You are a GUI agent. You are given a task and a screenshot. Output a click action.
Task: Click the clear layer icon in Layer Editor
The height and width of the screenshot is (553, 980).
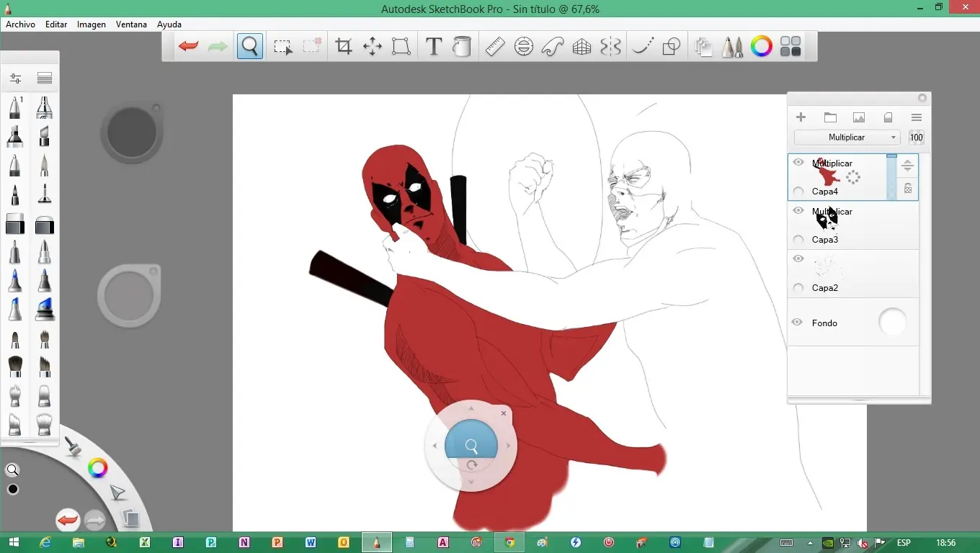pos(888,117)
